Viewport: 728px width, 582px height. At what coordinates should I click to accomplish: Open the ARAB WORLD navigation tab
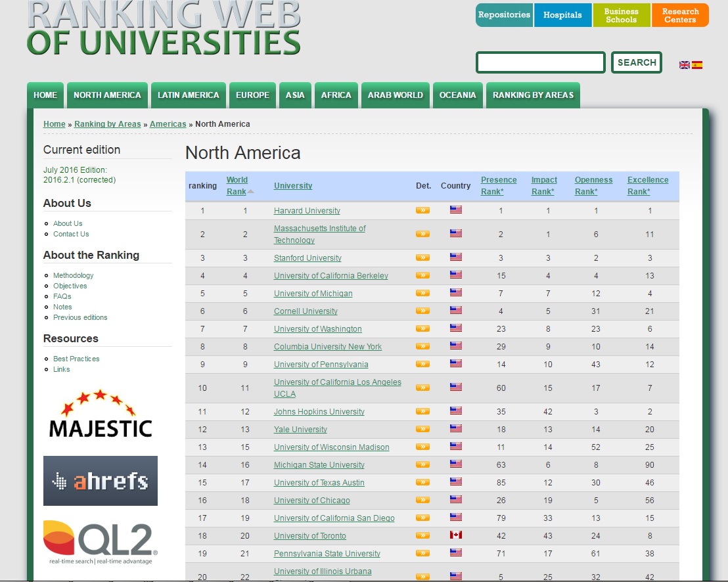click(395, 95)
